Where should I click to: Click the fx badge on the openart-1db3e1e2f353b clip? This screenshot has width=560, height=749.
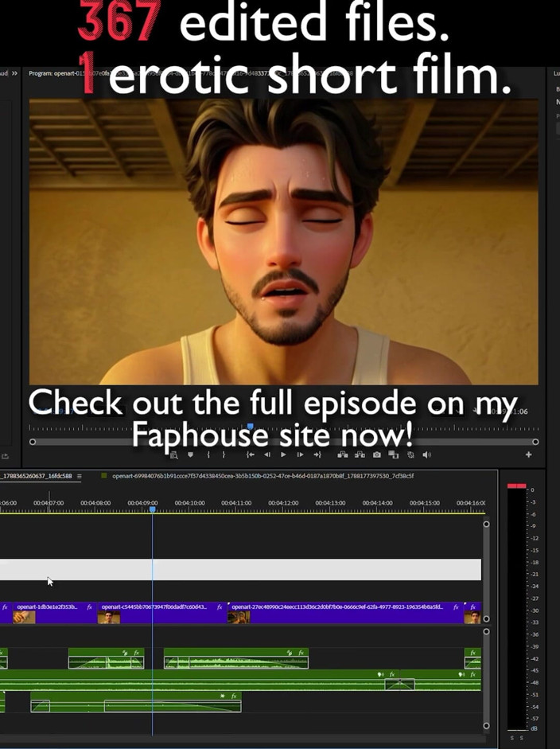pyautogui.click(x=89, y=607)
